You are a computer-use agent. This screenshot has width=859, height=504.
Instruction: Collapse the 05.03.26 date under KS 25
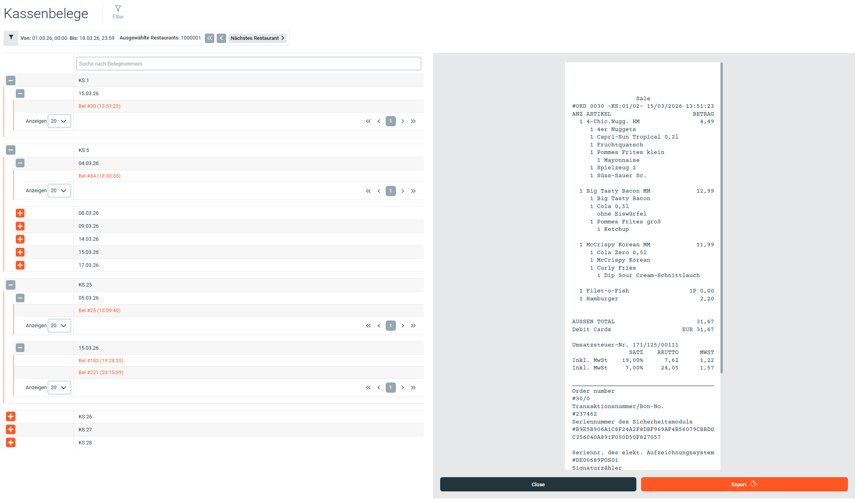tap(20, 298)
